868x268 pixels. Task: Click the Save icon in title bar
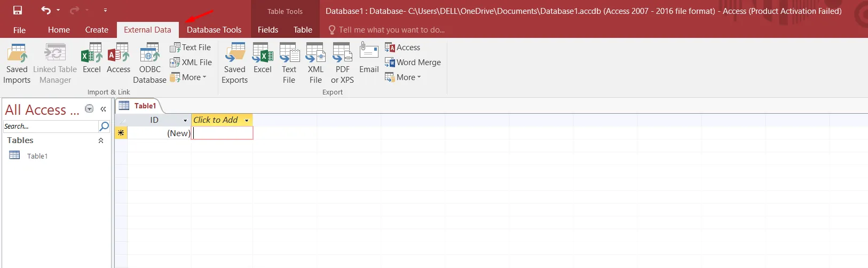point(18,10)
